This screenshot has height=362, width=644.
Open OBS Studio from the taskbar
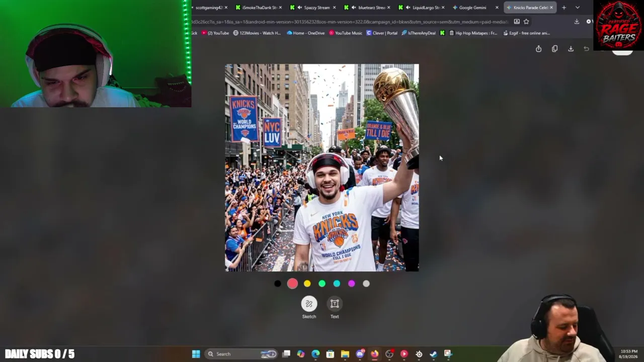[x=389, y=354]
